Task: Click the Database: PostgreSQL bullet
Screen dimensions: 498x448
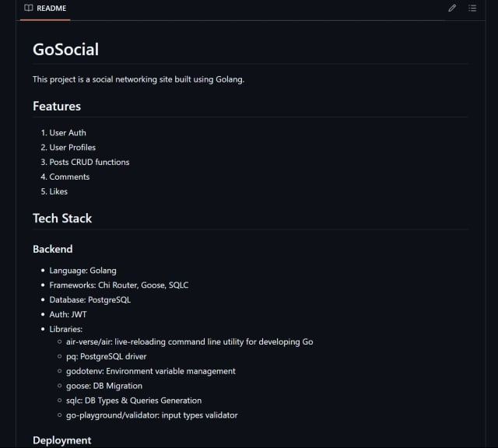Action: click(x=90, y=299)
